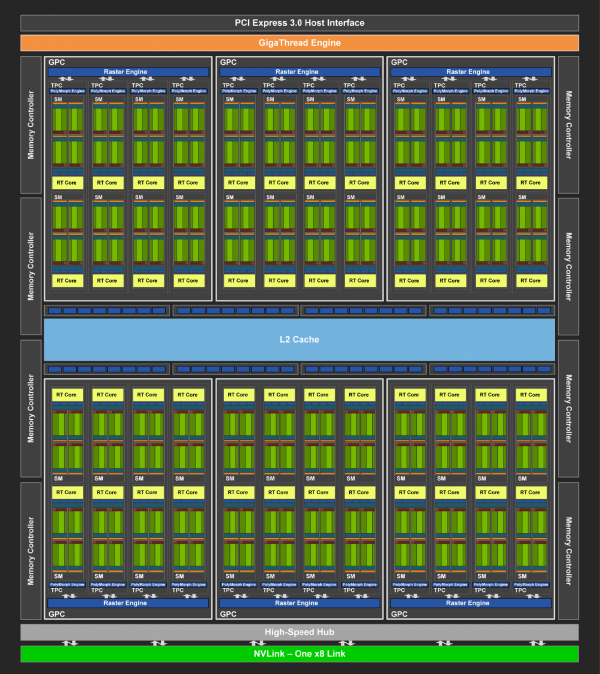Click the third-from-top Memory Controller on the right side
The image size is (600, 674).
click(568, 408)
